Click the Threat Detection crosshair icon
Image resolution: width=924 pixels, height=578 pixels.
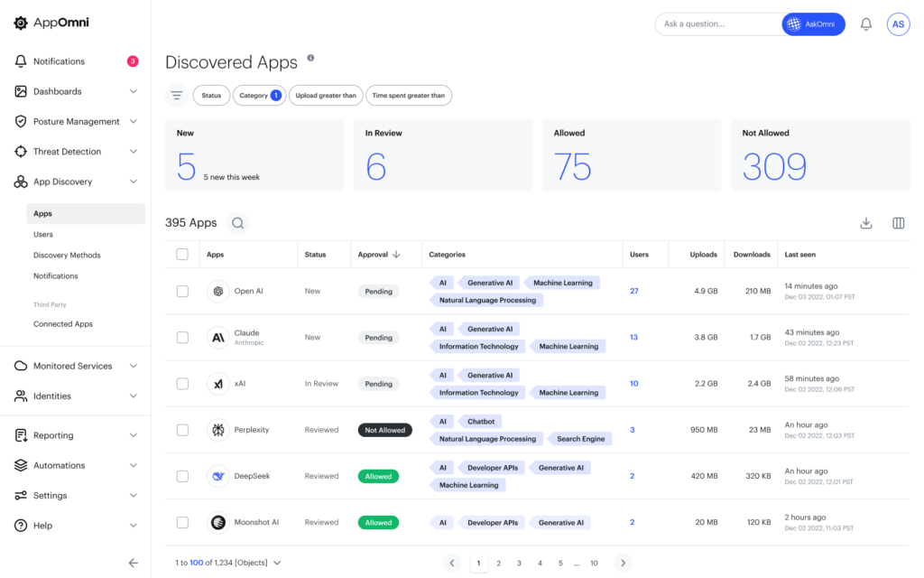[x=21, y=152]
